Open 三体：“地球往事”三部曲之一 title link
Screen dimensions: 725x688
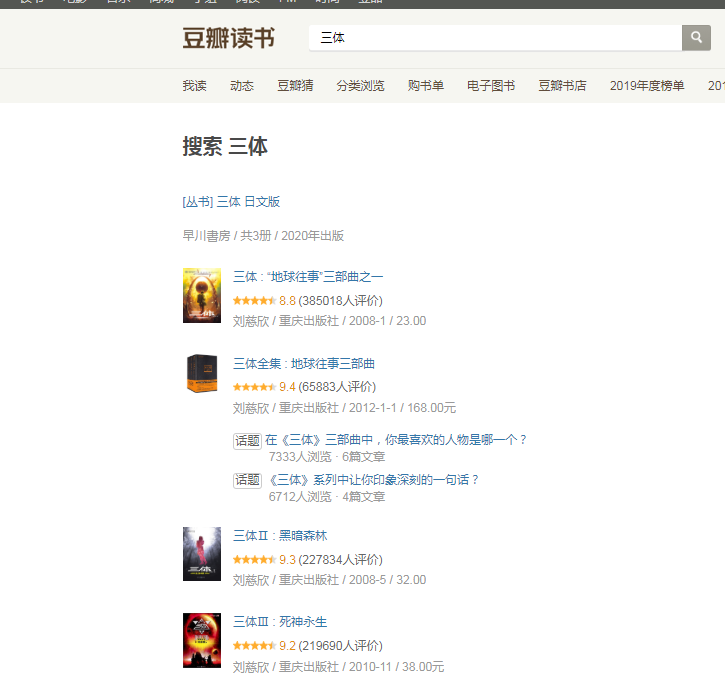click(308, 276)
